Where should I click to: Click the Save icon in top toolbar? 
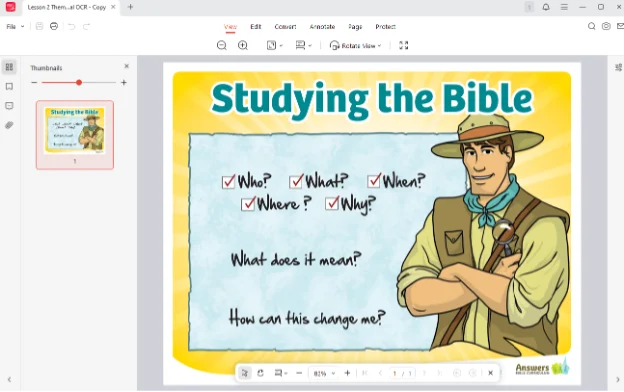click(39, 26)
